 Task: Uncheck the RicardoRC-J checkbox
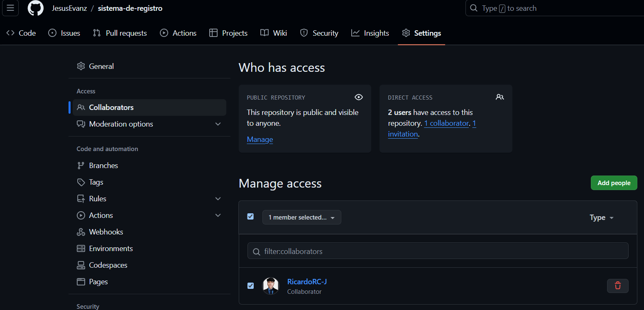[x=250, y=286]
